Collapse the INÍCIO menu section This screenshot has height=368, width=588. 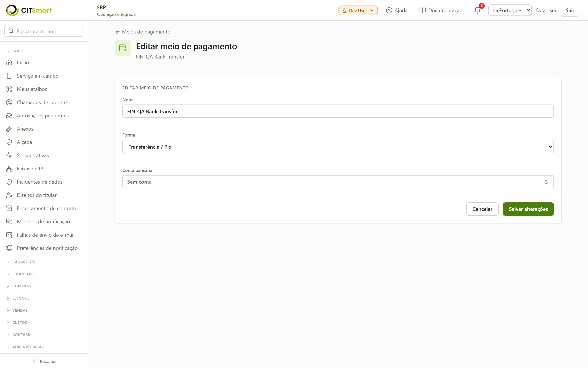(16, 51)
